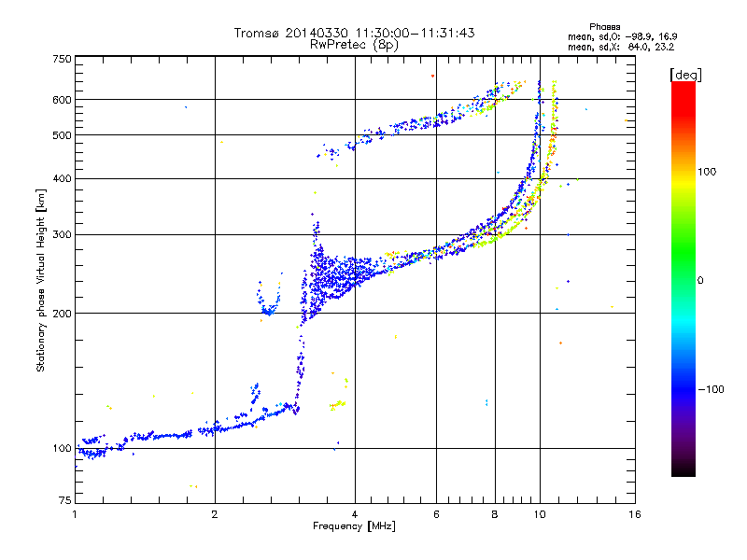Click the rainbow phase colorbar
Viewport: 747px width, 560px height.
[x=684, y=278]
